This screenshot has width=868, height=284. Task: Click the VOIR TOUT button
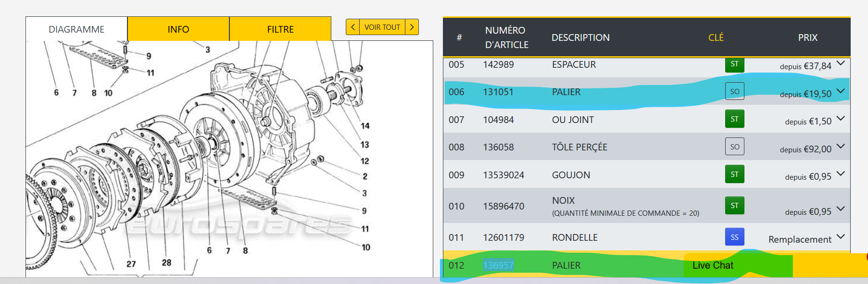(x=382, y=27)
